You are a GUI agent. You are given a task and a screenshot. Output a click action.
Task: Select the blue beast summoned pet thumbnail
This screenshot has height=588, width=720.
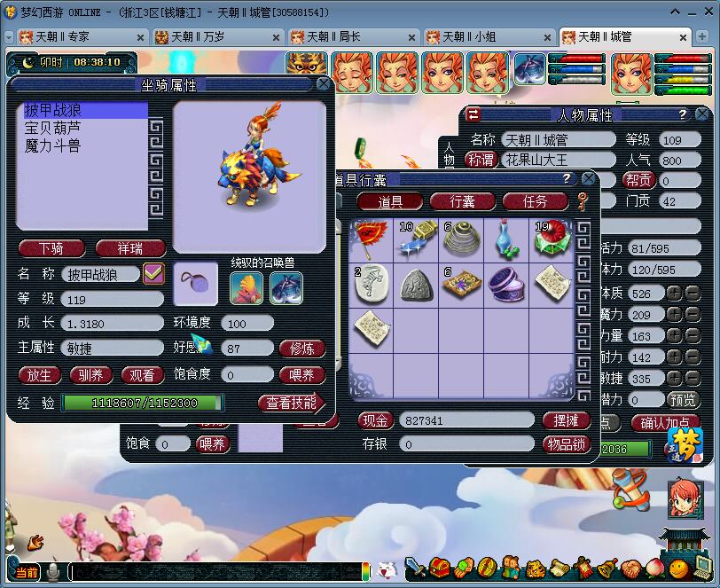pyautogui.click(x=286, y=288)
